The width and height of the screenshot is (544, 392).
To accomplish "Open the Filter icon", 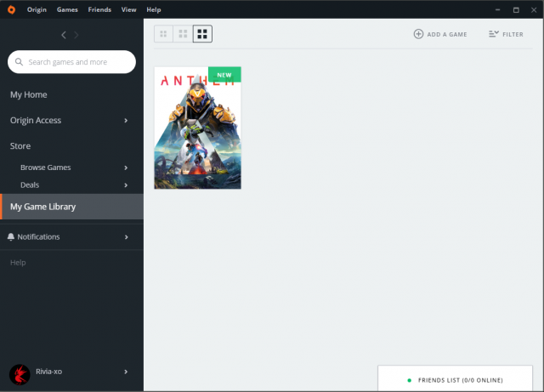I will pyautogui.click(x=493, y=34).
